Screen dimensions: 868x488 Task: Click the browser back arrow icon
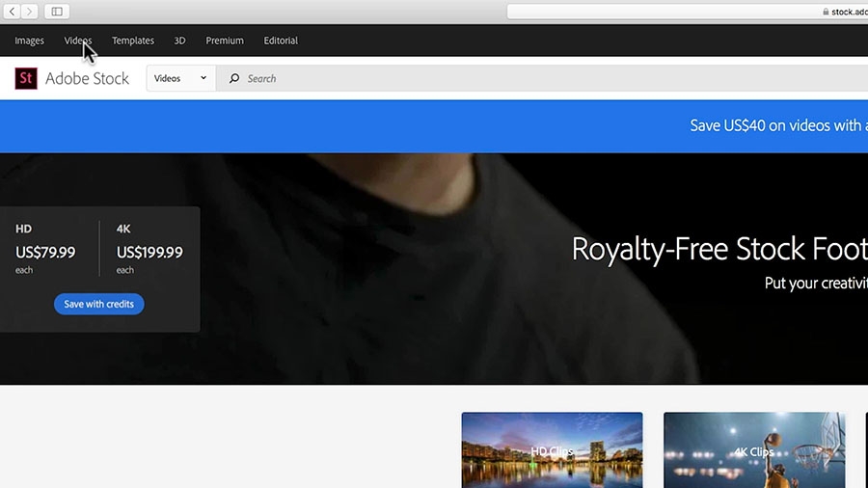[x=13, y=11]
